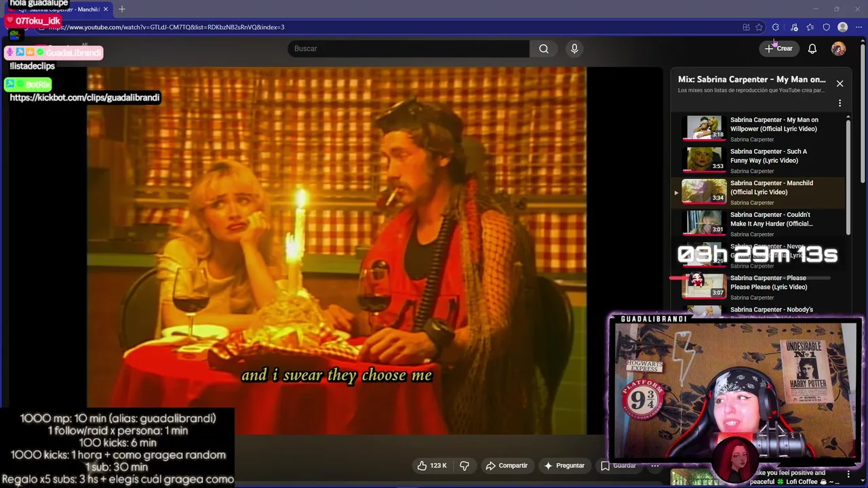Open browser shield essentials icon
The image size is (868, 488).
click(x=827, y=27)
